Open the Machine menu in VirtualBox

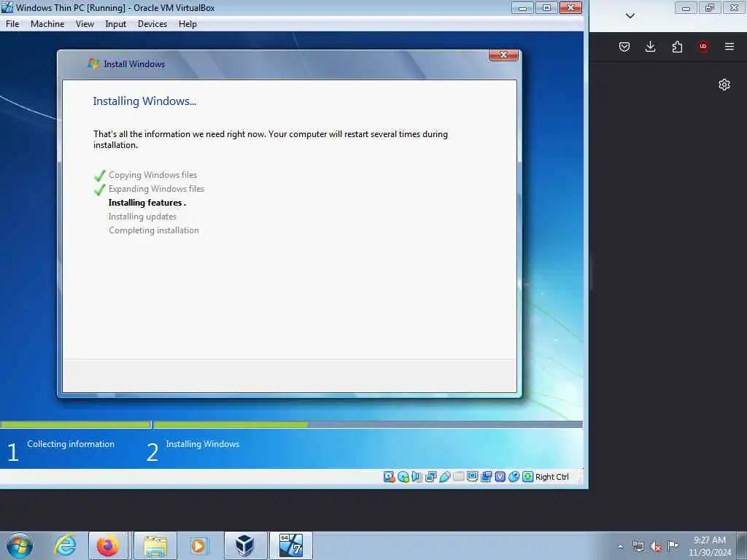tap(47, 24)
